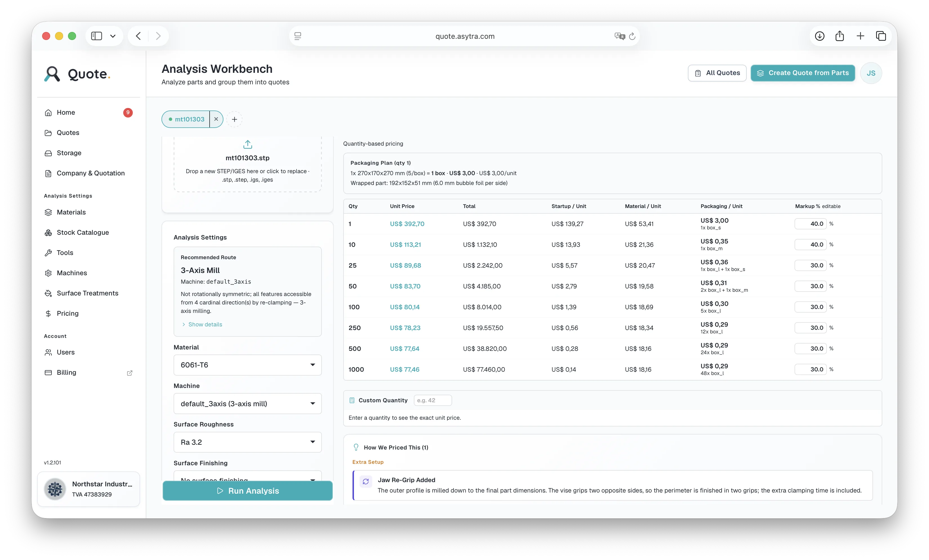
Task: Expand Show details in Recommended Route
Action: click(202, 324)
